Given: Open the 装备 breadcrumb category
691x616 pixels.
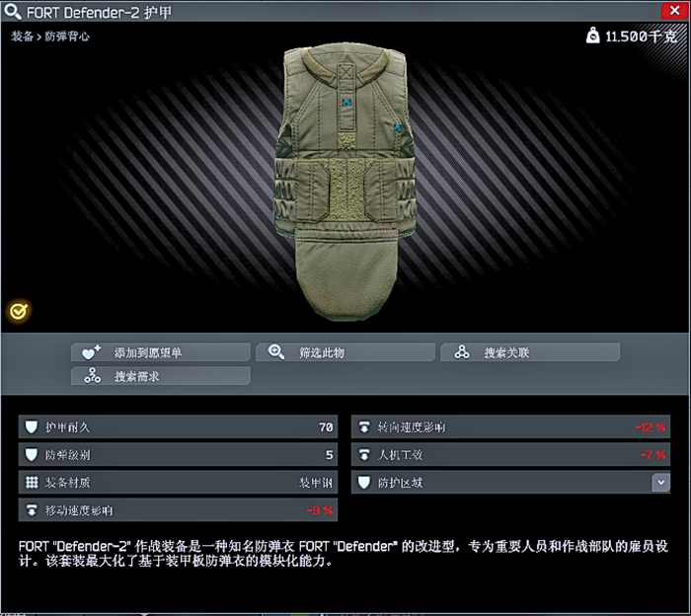Looking at the screenshot, I should tap(22, 37).
